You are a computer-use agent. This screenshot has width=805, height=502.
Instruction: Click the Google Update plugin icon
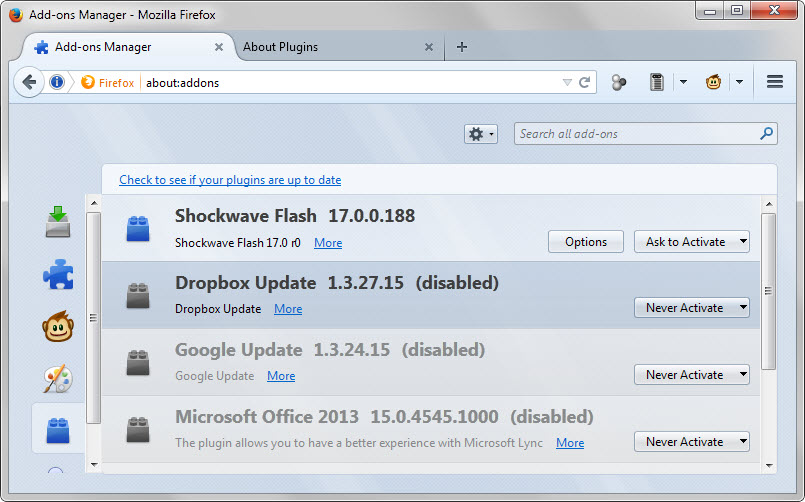tap(138, 362)
